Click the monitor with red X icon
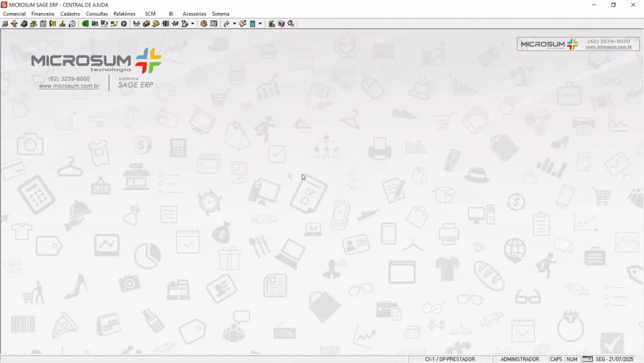Image resolution: width=644 pixels, height=363 pixels. pyautogui.click(x=281, y=24)
